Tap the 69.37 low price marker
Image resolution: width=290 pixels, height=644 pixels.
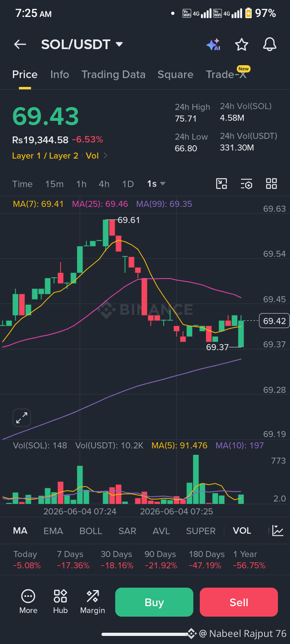point(217,347)
